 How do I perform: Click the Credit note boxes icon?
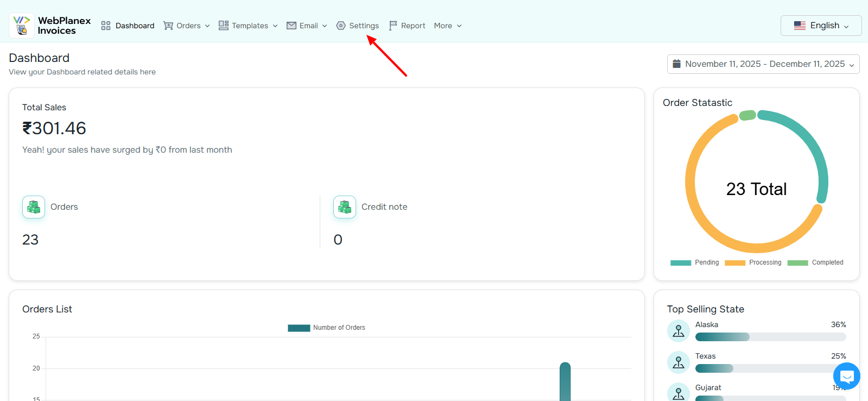point(345,207)
